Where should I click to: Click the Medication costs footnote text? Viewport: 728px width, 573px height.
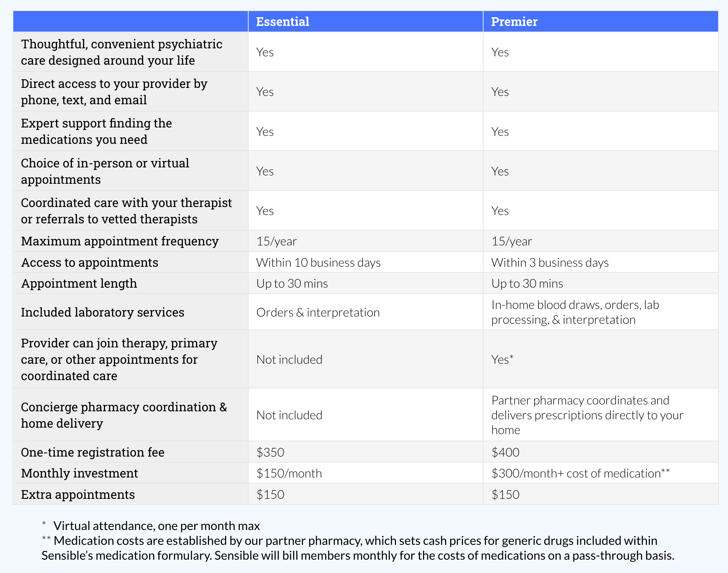pos(357,548)
